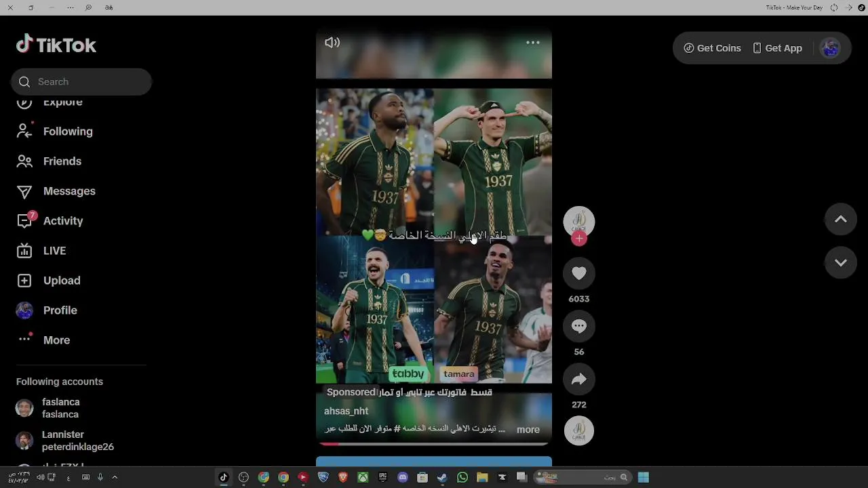The image size is (868, 488).
Task: Mute the video with the speaker icon
Action: click(x=332, y=43)
